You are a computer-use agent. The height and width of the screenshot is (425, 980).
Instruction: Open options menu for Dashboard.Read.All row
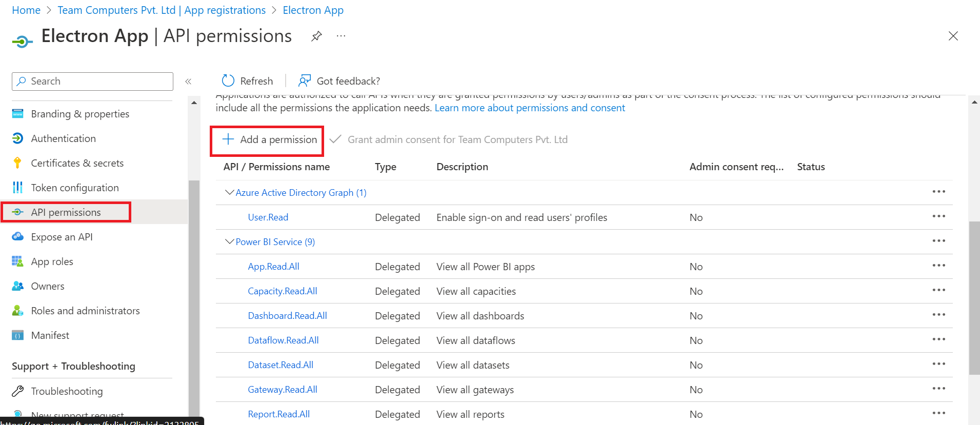coord(938,315)
